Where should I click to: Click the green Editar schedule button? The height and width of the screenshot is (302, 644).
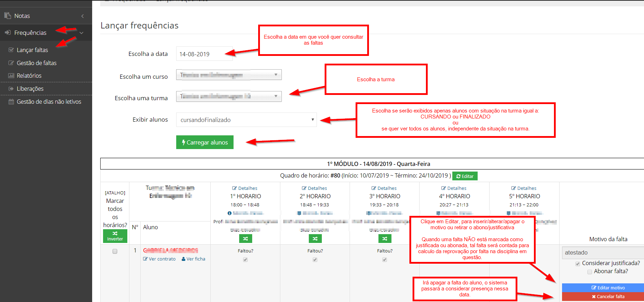tap(465, 176)
